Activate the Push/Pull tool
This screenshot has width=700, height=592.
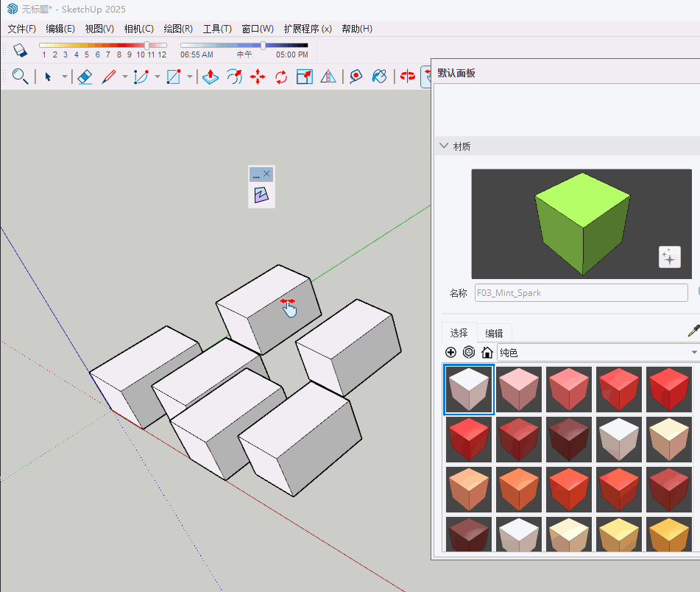211,77
